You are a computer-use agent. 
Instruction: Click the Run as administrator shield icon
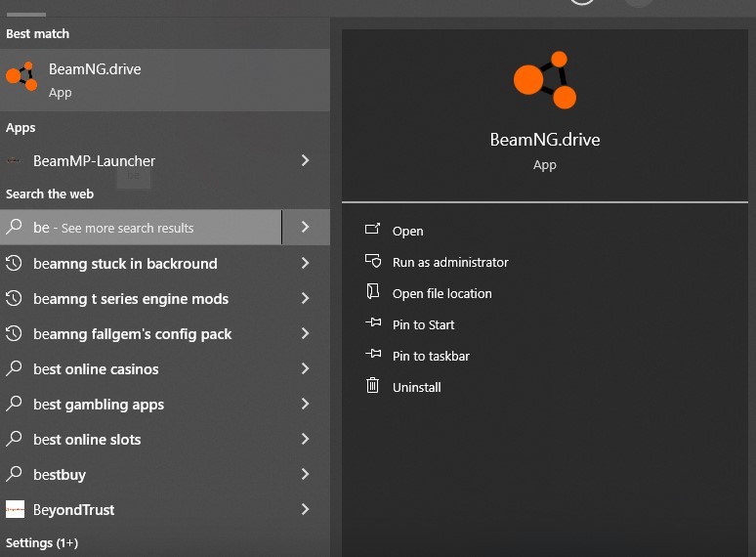click(372, 261)
